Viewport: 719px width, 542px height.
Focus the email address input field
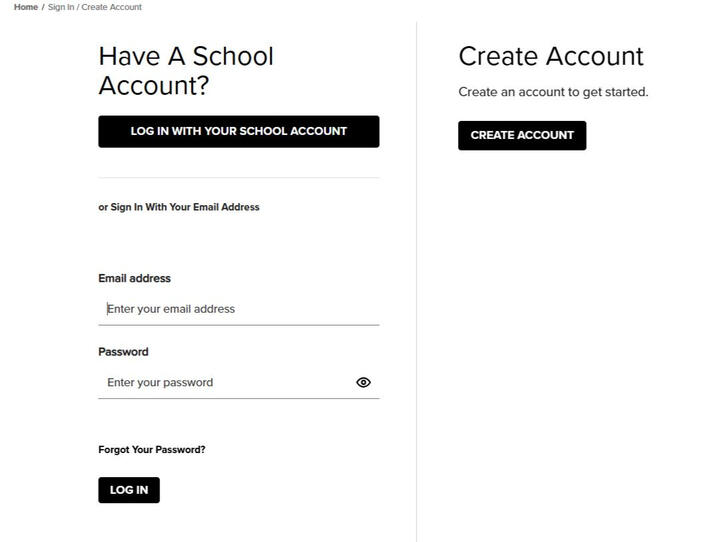point(238,309)
